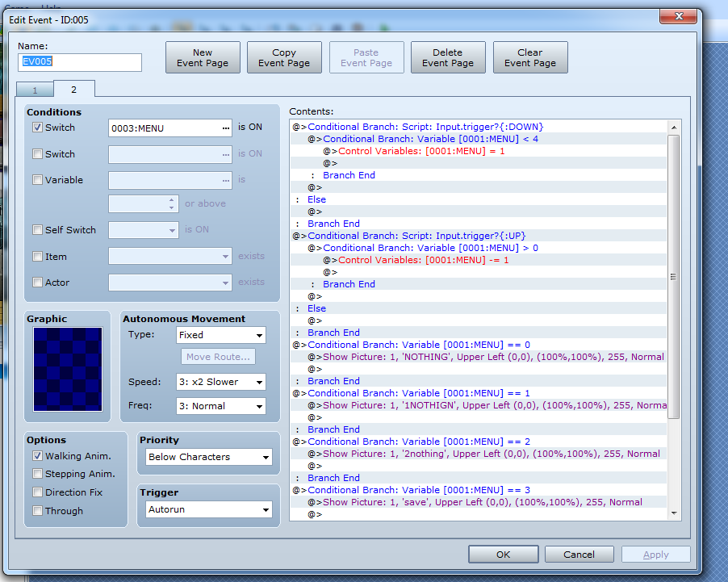Viewport: 728px width, 582px height.
Task: Open the Actor exists dropdown
Action: click(170, 283)
